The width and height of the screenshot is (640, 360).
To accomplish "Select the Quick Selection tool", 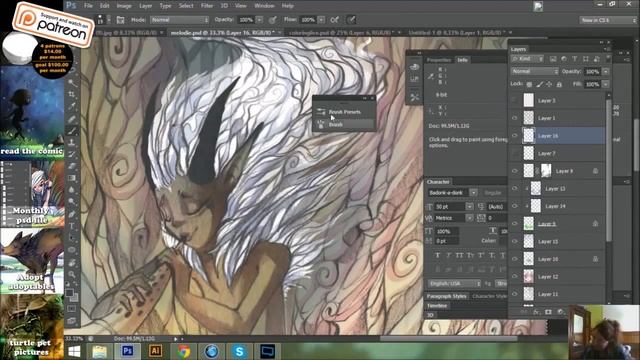I will pyautogui.click(x=72, y=83).
